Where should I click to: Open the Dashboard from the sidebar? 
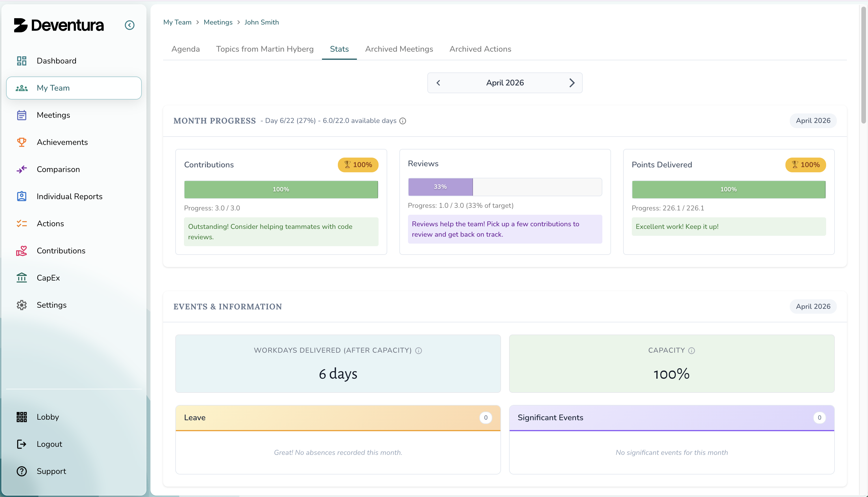coord(56,60)
